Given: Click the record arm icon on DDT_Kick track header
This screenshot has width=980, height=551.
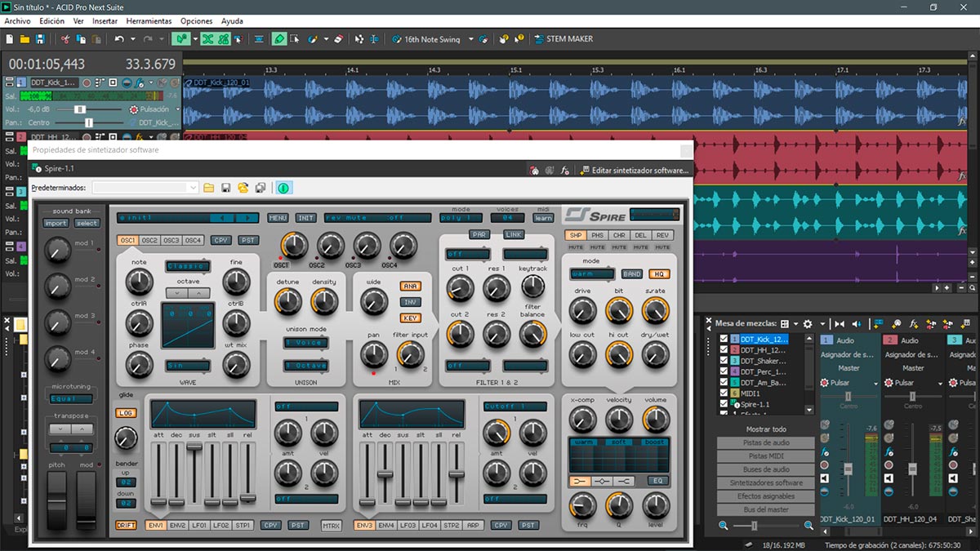Looking at the screenshot, I should coord(86,82).
